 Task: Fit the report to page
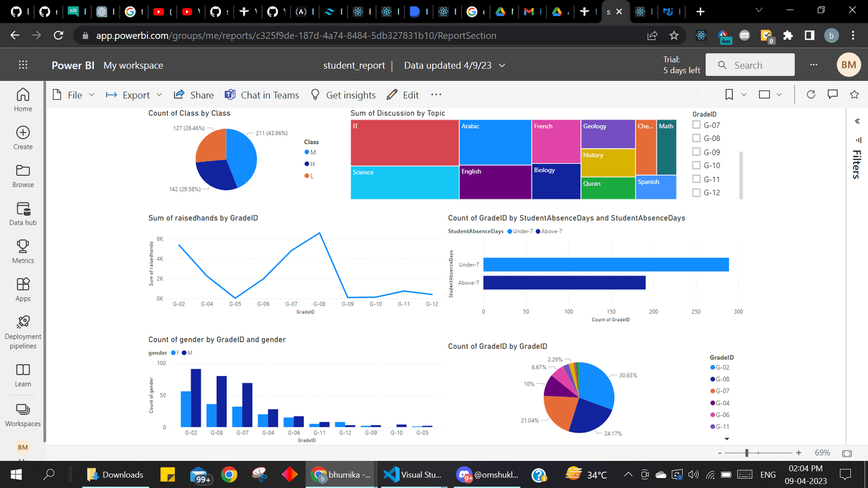point(847,453)
